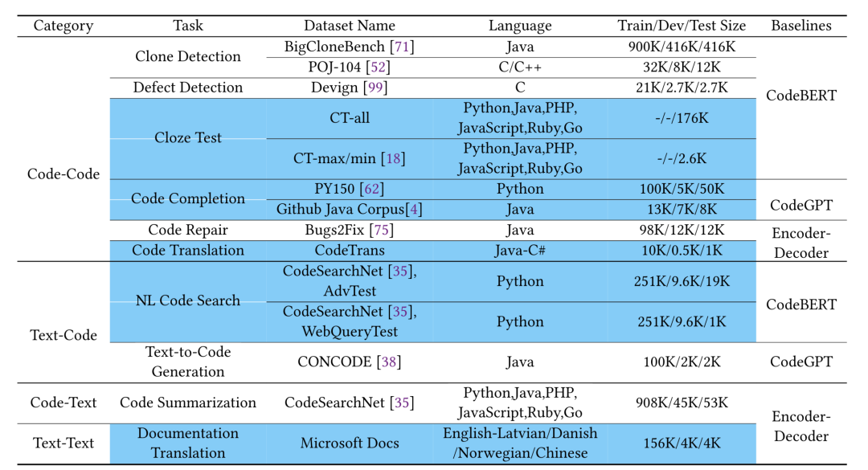This screenshot has height=470, width=868.
Task: Open citation [18] after CT-max/min
Action: tap(393, 158)
